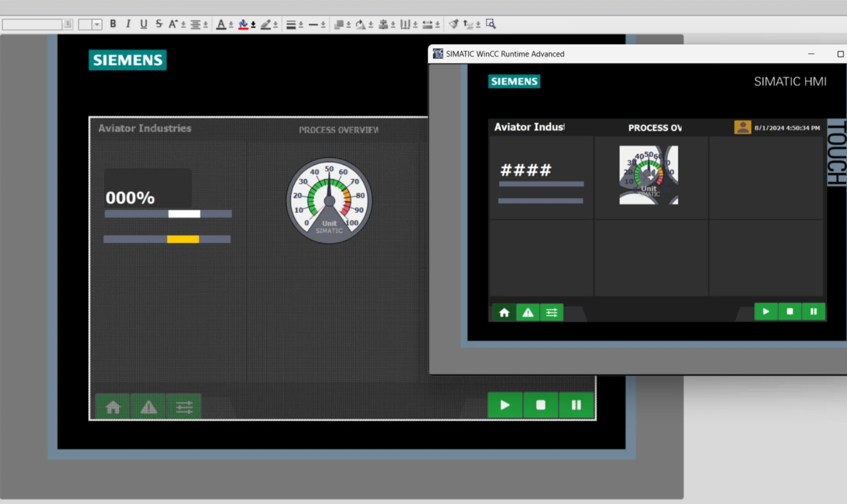
Task: Select the gauge object in the editor
Action: pos(329,200)
